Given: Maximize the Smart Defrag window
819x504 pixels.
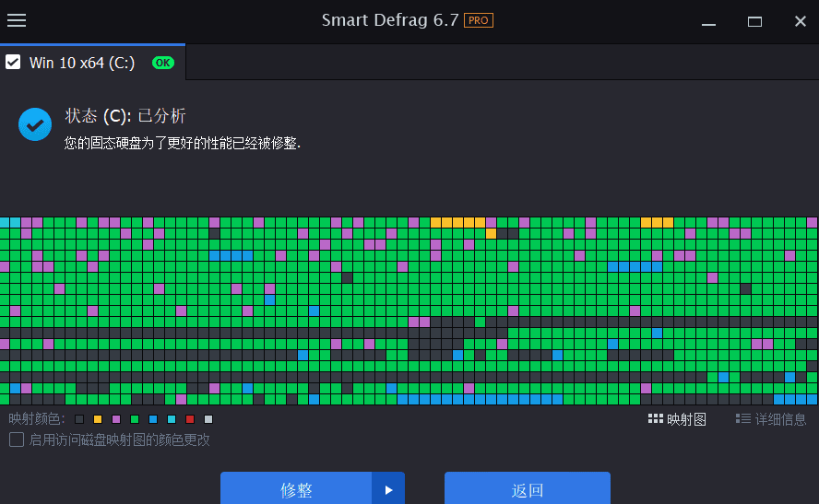Looking at the screenshot, I should click(754, 21).
